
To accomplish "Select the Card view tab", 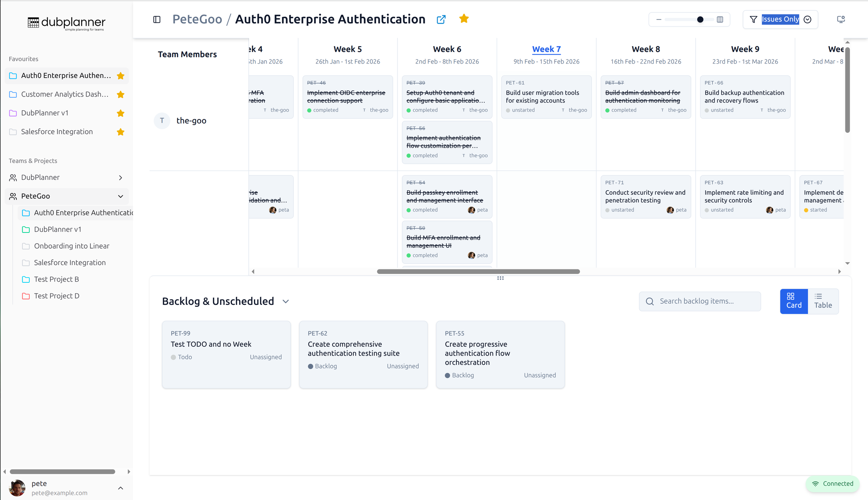I will (793, 301).
